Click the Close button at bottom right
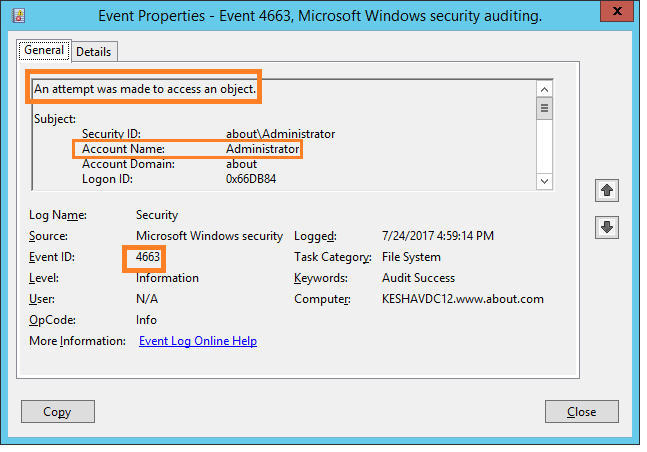Image resolution: width=647 pixels, height=452 pixels. tap(581, 411)
